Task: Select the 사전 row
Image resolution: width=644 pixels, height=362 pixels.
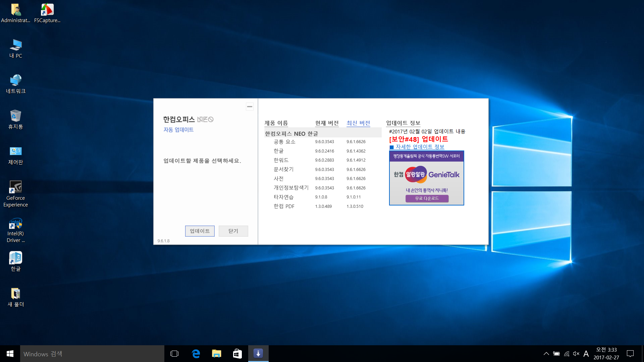Action: [323, 179]
